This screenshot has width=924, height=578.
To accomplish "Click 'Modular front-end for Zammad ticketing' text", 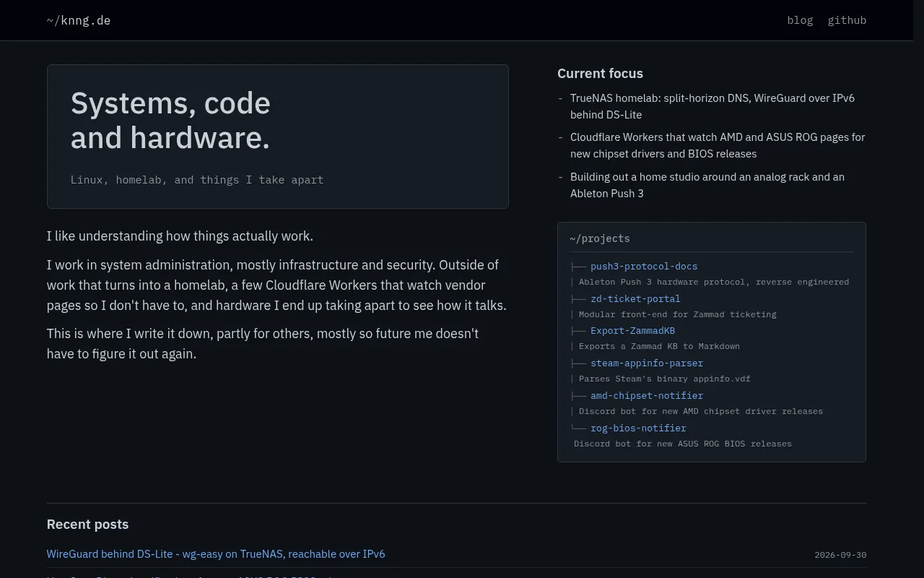I will coord(678,314).
